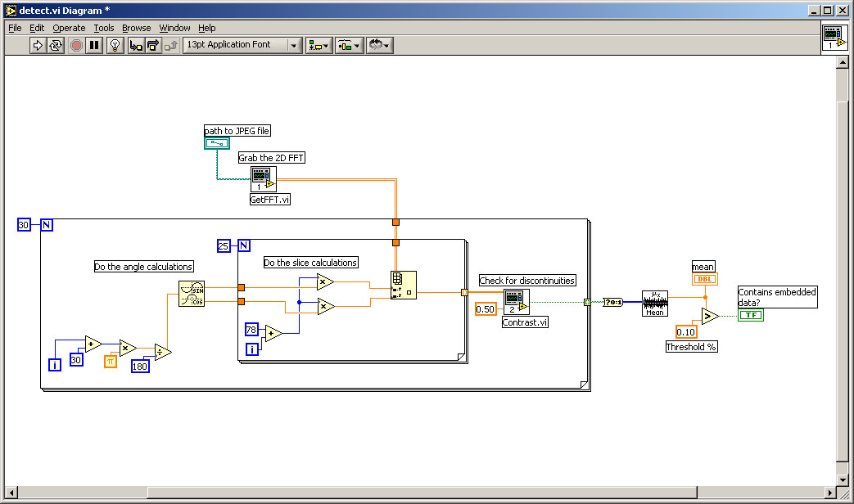Image resolution: width=854 pixels, height=504 pixels.
Task: Click the 'Do the slice calculations' label
Action: [x=310, y=263]
